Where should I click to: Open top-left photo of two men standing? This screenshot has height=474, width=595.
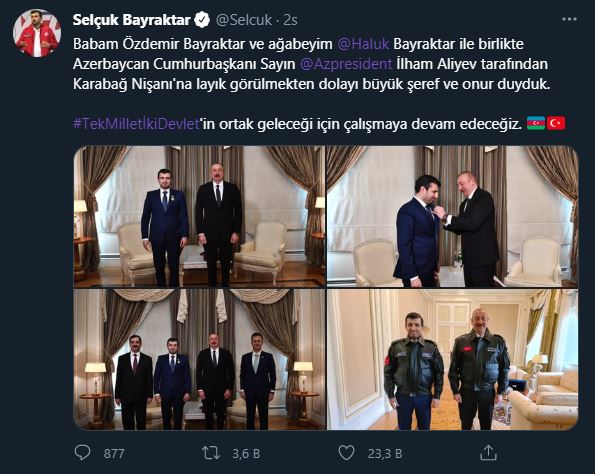(199, 216)
